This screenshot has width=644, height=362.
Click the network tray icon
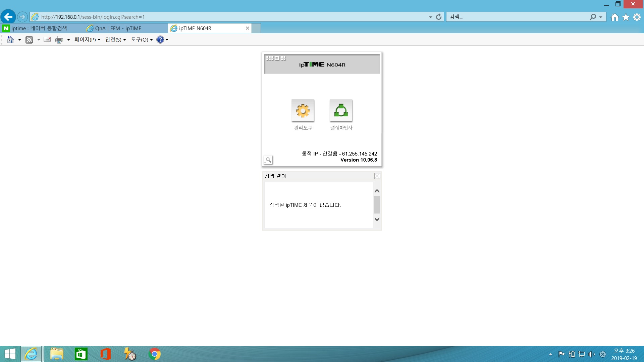[582, 354]
